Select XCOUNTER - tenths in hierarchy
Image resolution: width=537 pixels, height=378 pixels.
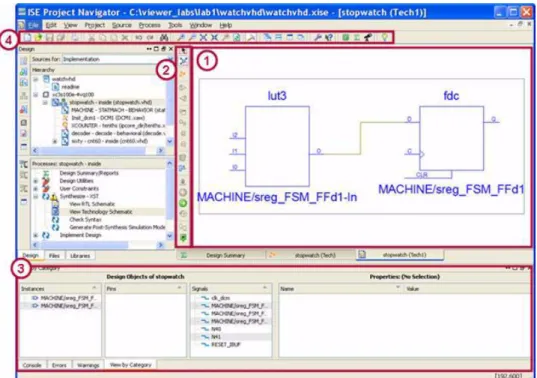click(x=118, y=126)
